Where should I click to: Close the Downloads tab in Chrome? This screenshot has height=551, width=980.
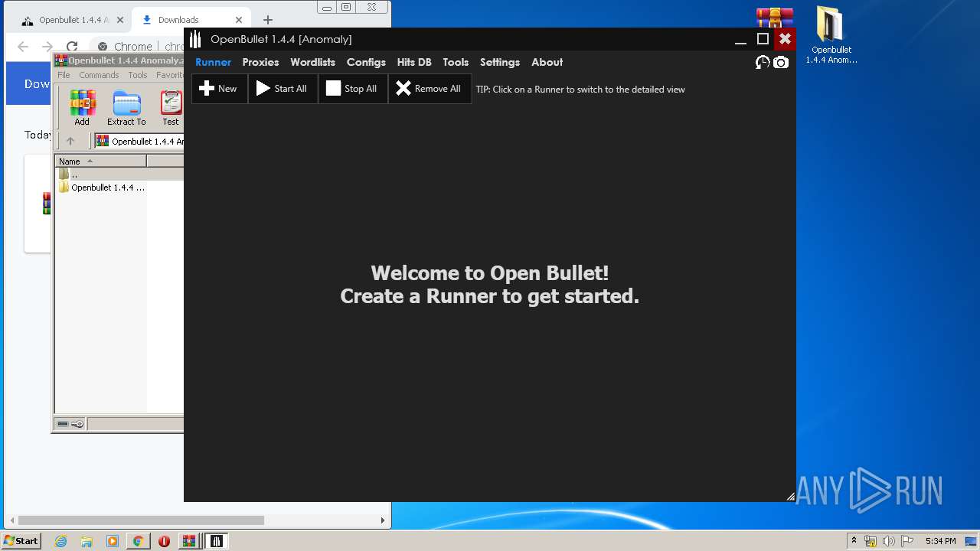[239, 20]
